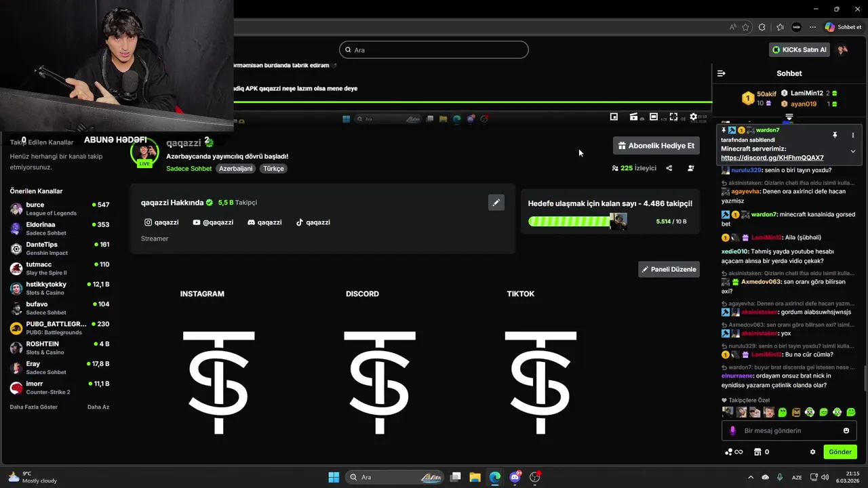Viewport: 868px width, 488px height.
Task: Show fewer recommended channels
Action: click(98, 407)
